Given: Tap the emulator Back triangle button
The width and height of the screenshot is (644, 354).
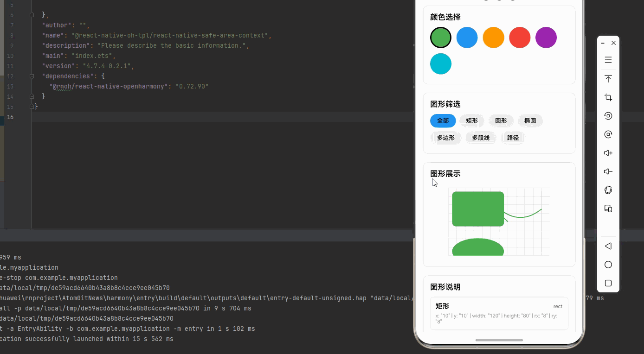Looking at the screenshot, I should point(608,246).
